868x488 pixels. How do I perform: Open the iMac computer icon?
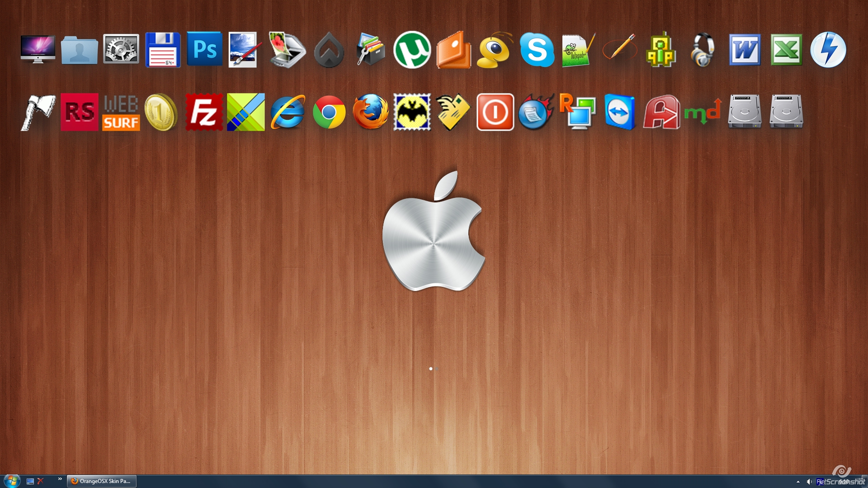point(38,49)
